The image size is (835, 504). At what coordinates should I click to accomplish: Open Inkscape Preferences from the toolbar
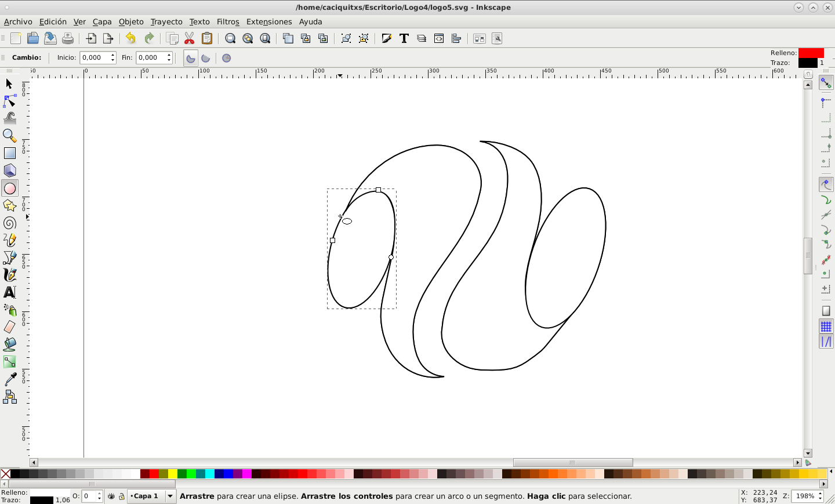click(x=480, y=38)
